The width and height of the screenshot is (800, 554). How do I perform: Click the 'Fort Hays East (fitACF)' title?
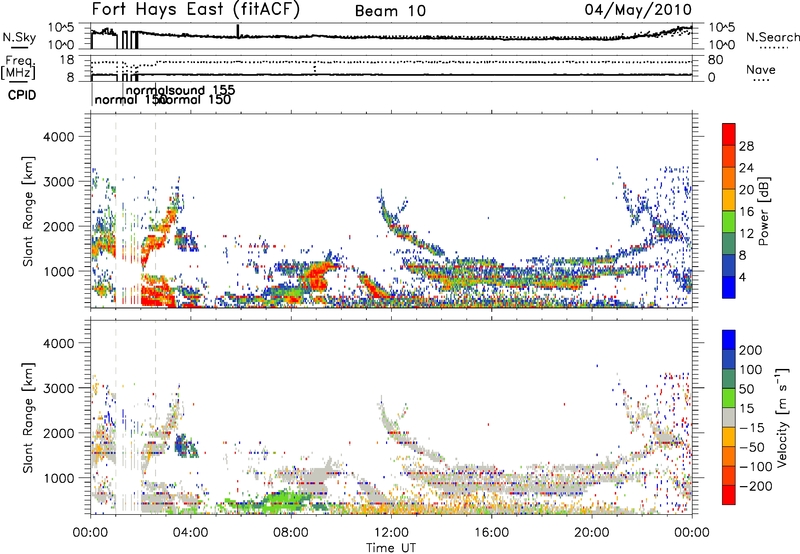pos(196,10)
